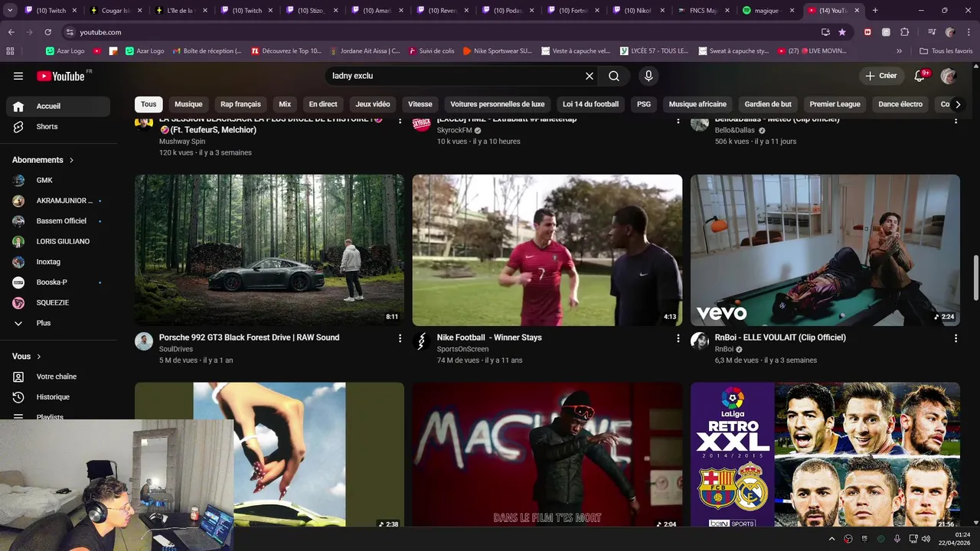Open SQUEEZIE subscription channel
Screen dimensions: 980x551
(x=58, y=303)
